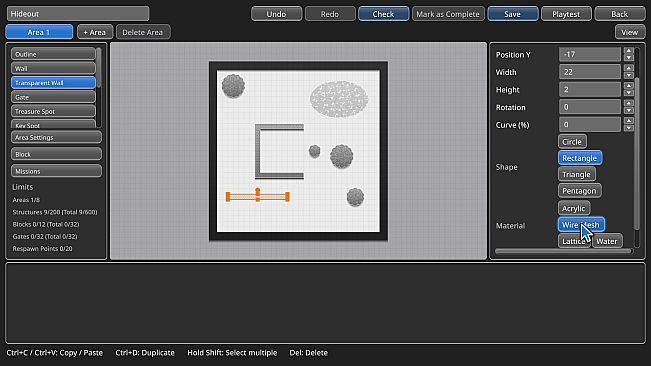Click the Areas 1/8 limit text
The height and width of the screenshot is (366, 651).
point(26,200)
